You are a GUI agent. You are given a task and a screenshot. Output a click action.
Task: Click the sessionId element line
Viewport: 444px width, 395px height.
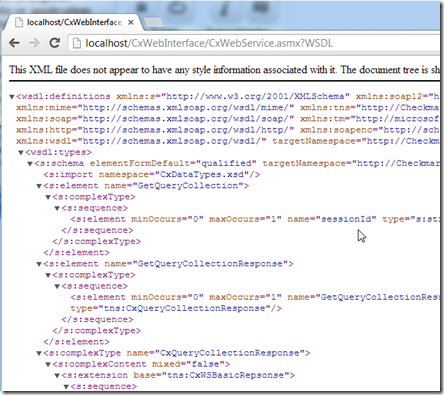point(255,219)
